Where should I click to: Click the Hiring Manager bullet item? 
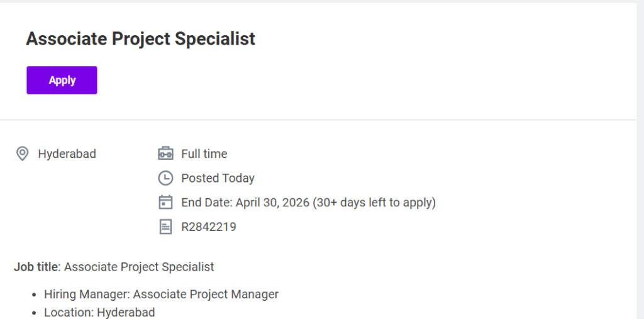click(161, 294)
